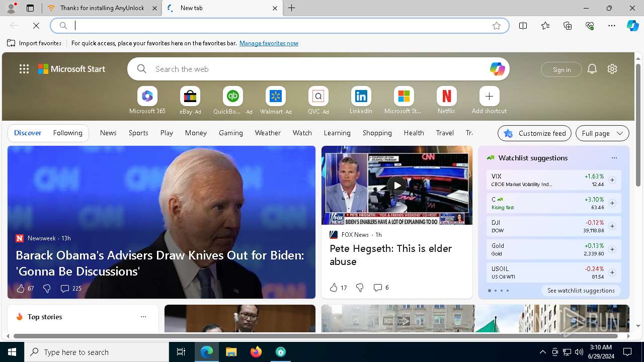Screen dimensions: 644x362
Task: Open comments on Pete Hegseth story
Action: 380,288
